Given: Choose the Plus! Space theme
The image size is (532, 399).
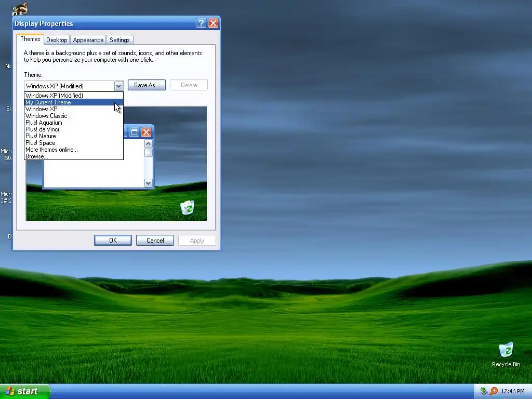Looking at the screenshot, I should 74,143.
